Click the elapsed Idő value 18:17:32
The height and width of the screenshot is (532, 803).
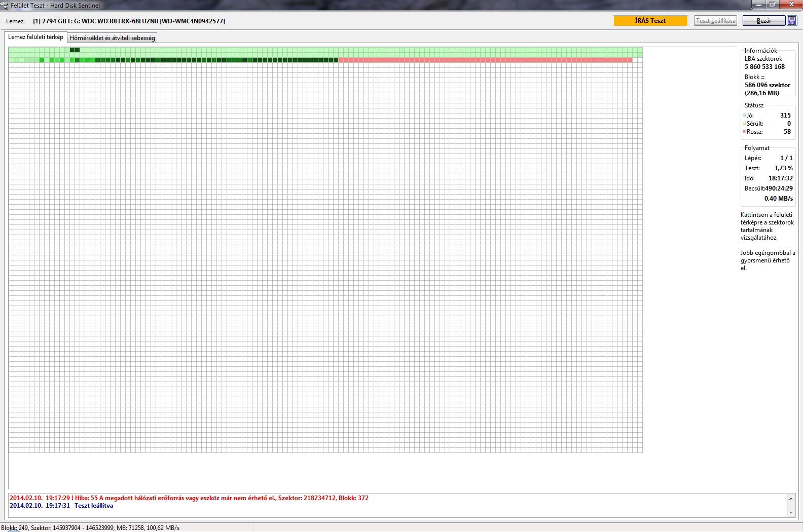[x=781, y=178]
